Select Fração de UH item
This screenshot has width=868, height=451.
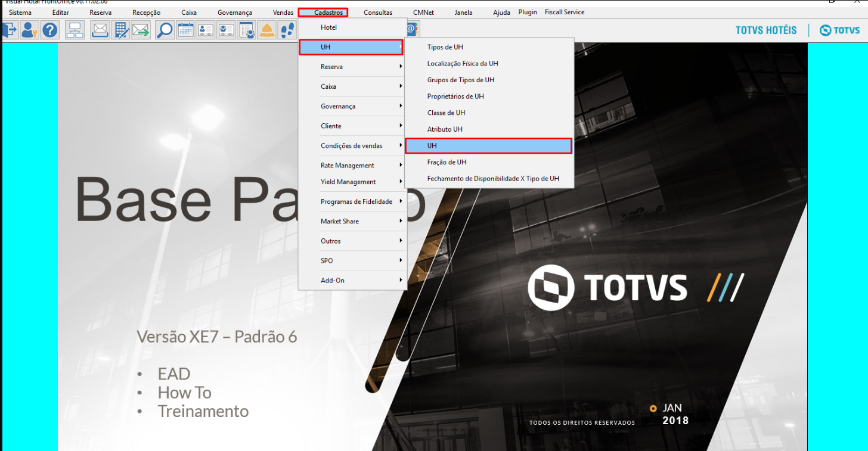[447, 162]
